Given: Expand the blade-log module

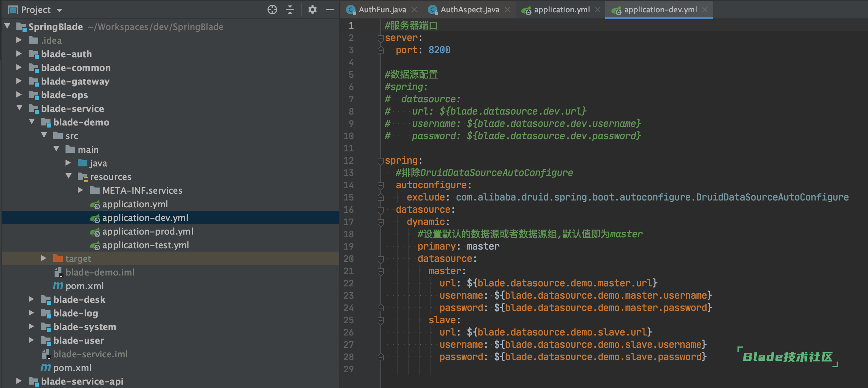Looking at the screenshot, I should click(31, 313).
